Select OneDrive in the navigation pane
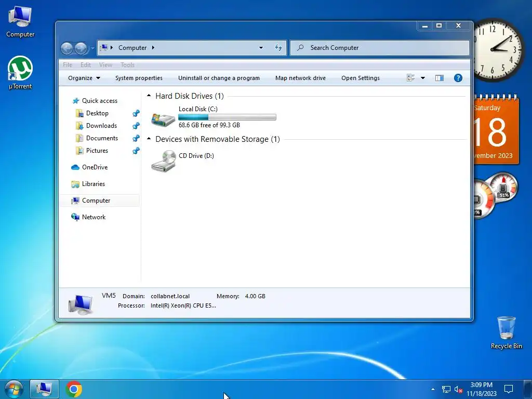 pyautogui.click(x=89, y=167)
